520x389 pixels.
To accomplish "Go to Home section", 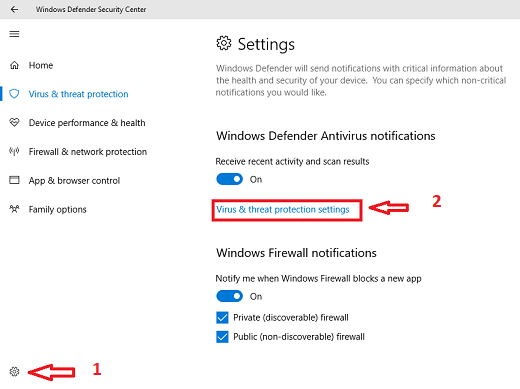I will [x=41, y=65].
